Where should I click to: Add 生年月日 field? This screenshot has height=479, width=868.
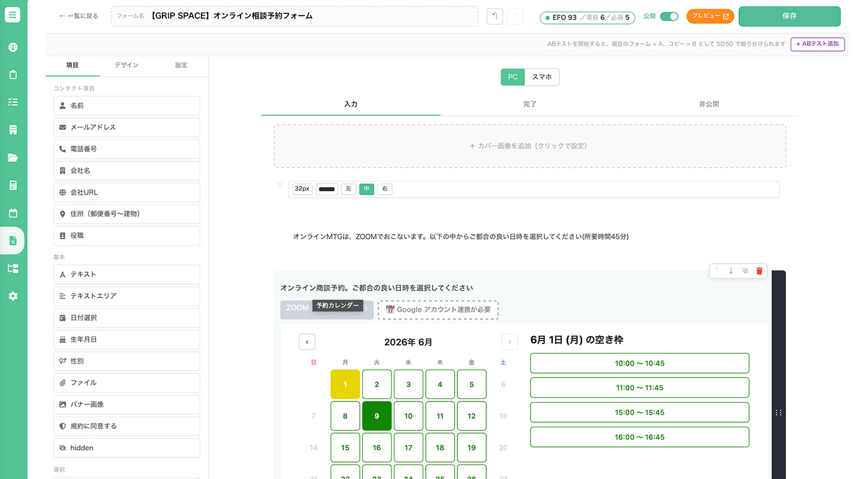[127, 340]
